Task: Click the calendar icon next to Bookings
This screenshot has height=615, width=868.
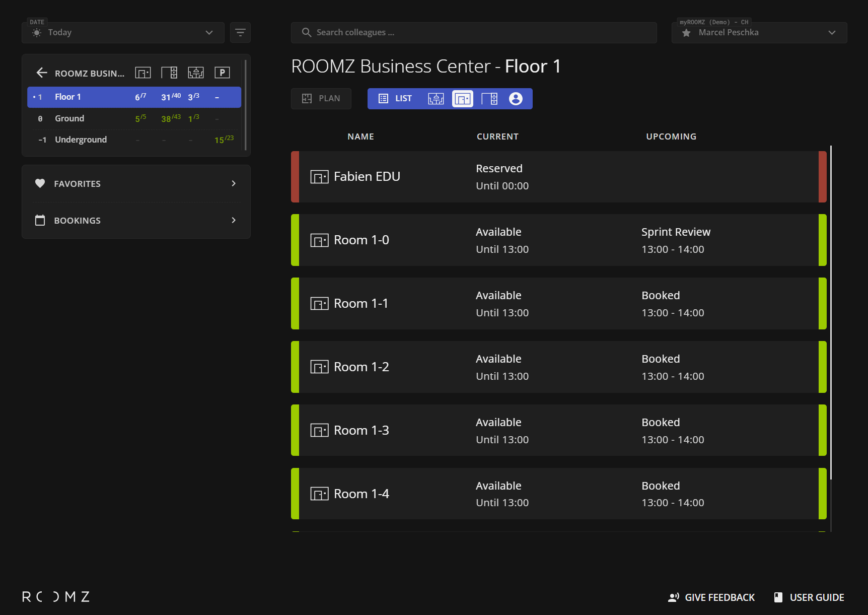Action: (x=40, y=221)
